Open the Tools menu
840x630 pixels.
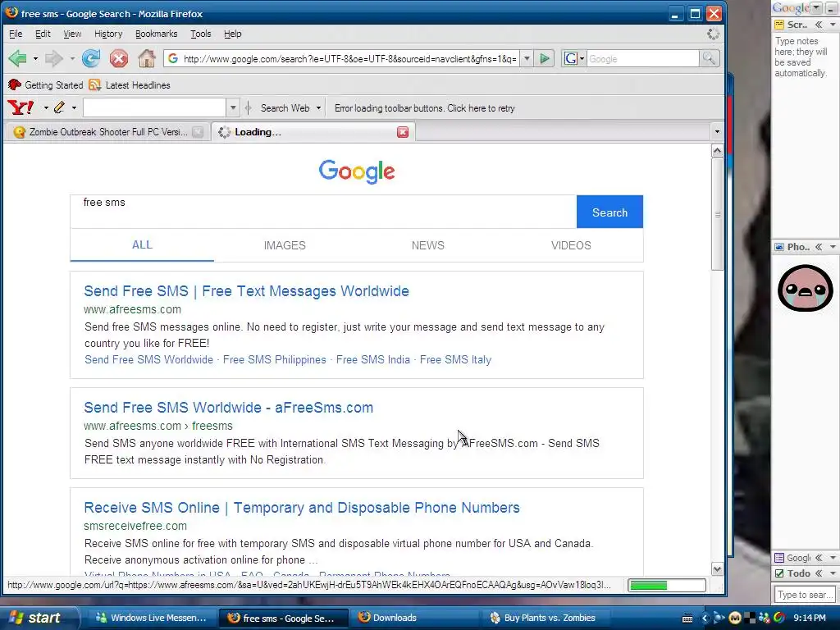200,34
